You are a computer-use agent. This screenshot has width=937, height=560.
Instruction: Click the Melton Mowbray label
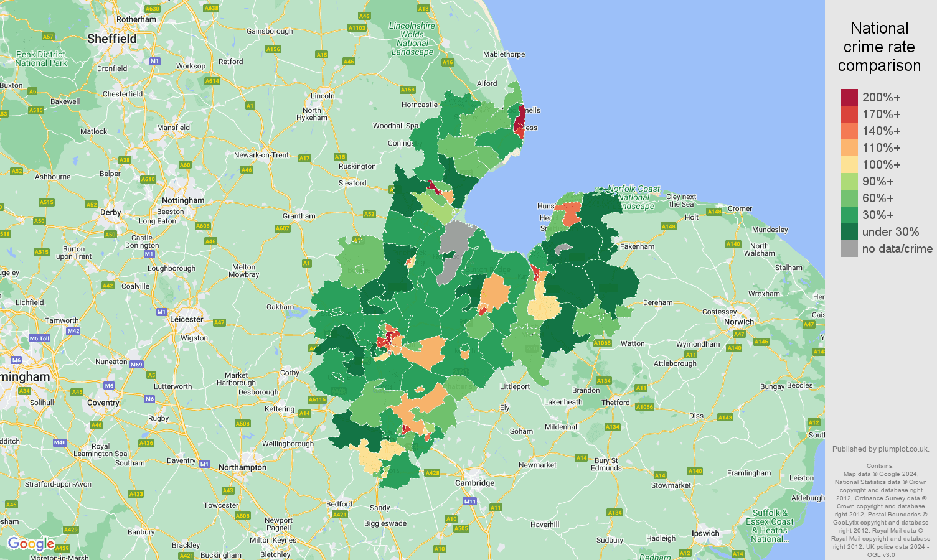coord(244,271)
